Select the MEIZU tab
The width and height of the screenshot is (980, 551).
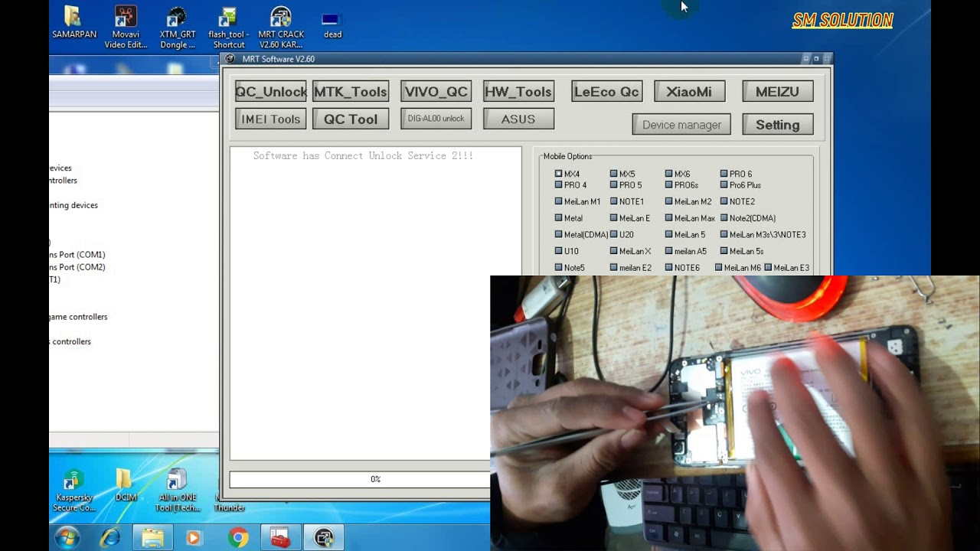point(777,92)
